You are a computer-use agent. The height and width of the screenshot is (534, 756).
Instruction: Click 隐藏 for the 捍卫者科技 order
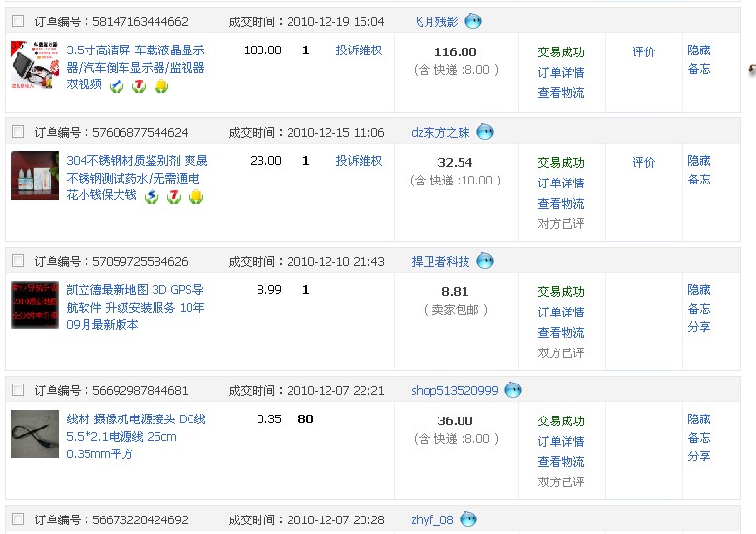(699, 290)
